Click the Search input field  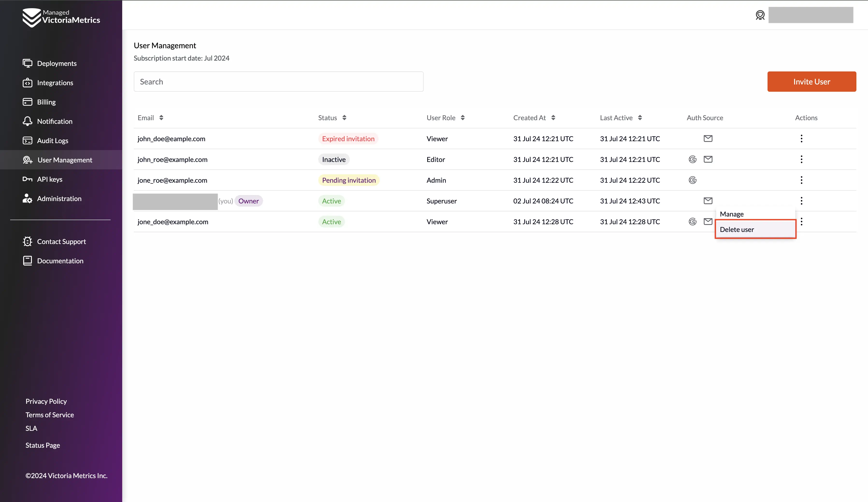coord(278,81)
